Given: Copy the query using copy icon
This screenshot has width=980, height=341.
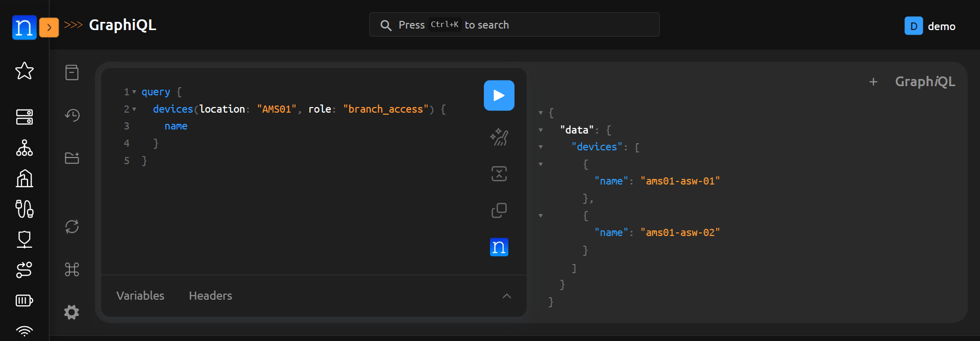Looking at the screenshot, I should [499, 210].
